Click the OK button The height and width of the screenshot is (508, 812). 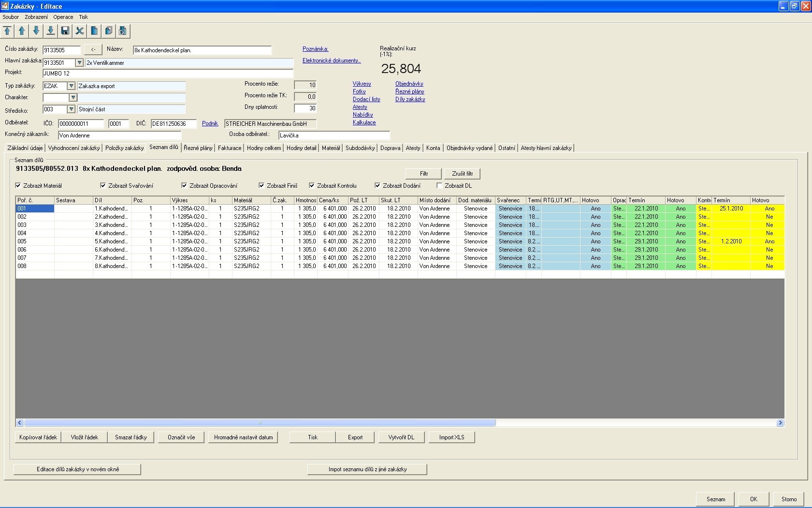coord(754,499)
